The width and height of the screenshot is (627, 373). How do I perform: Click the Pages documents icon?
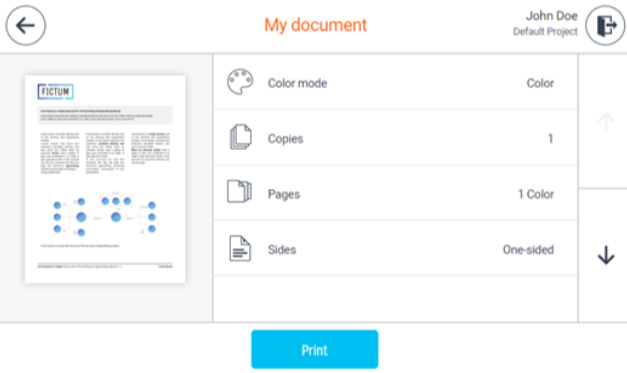coord(239,191)
